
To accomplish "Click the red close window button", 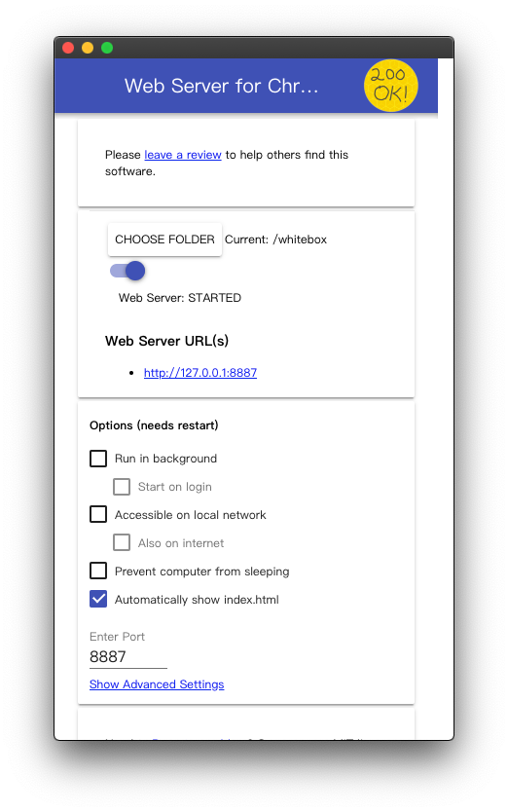I will [x=68, y=48].
